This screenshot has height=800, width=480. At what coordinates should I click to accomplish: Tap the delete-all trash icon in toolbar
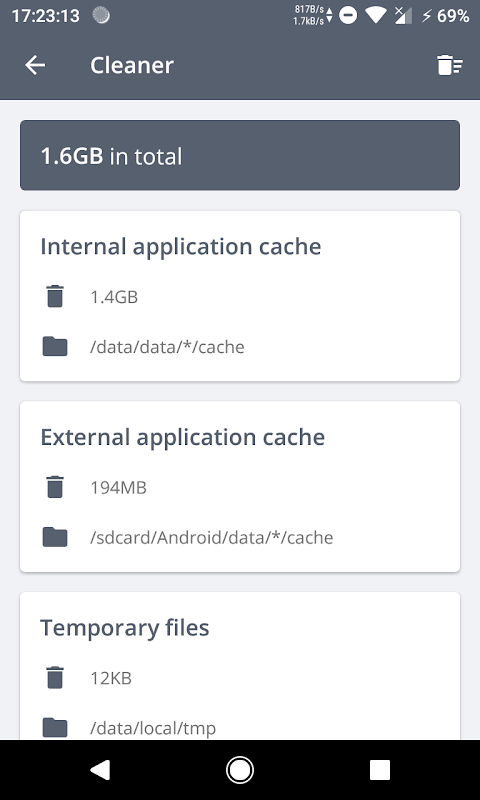[449, 65]
